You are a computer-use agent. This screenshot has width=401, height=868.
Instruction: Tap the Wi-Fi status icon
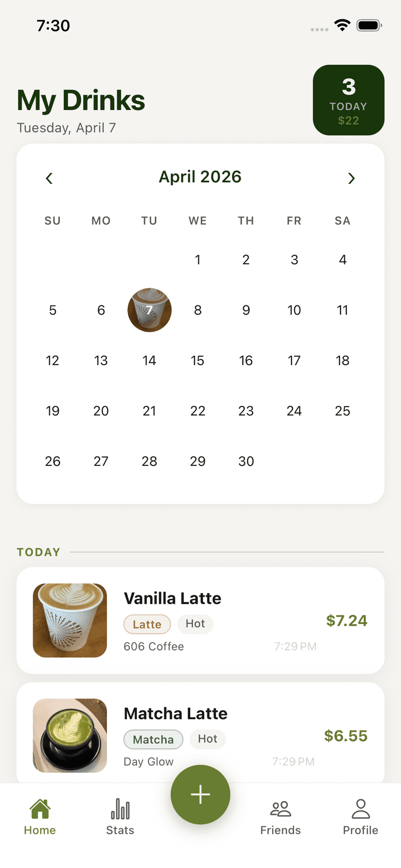[342, 25]
